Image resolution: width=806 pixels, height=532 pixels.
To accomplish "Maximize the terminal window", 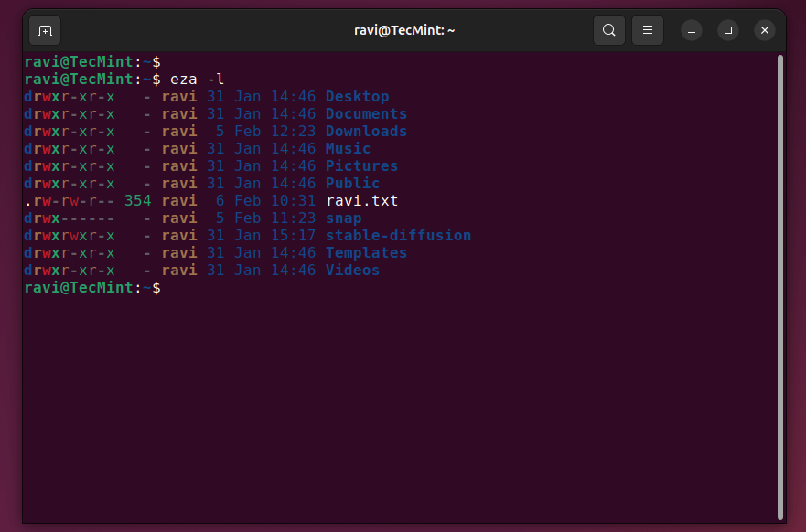I will (x=728, y=31).
